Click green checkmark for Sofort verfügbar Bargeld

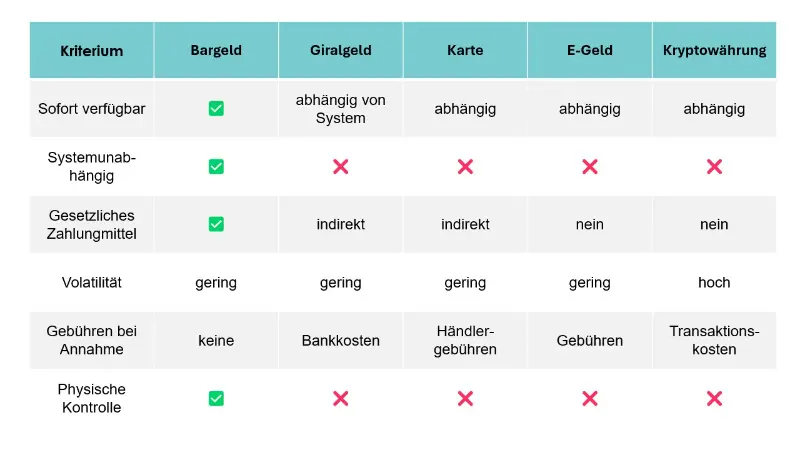216,109
